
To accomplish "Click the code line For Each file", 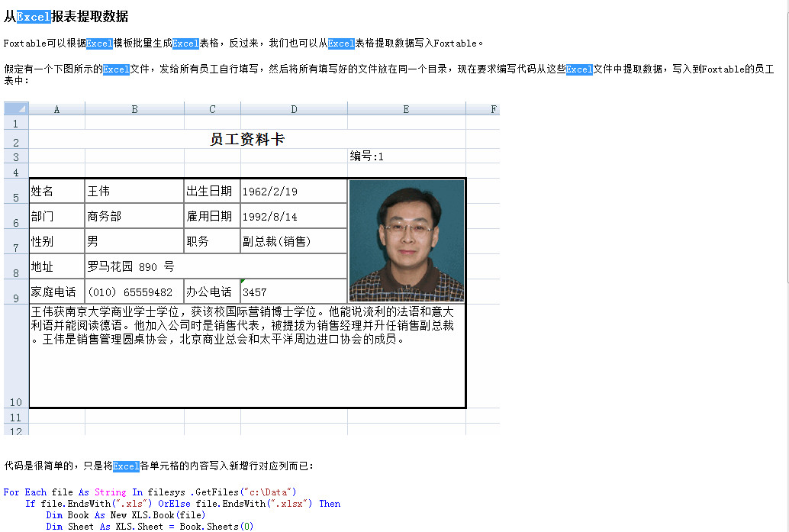I will (150, 492).
